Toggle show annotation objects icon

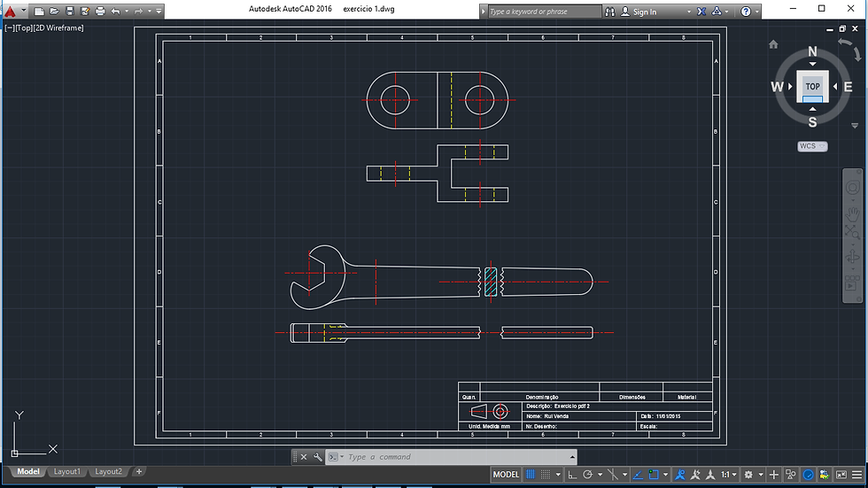pyautogui.click(x=680, y=474)
